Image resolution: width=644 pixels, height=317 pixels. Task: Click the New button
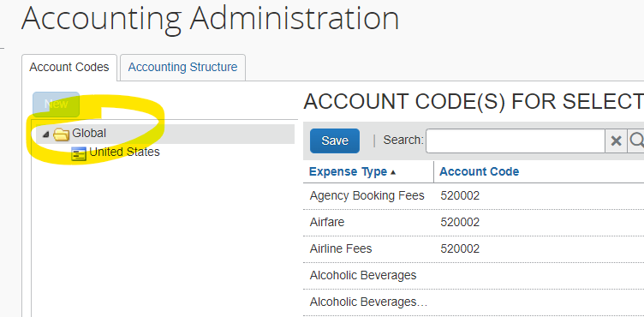point(56,104)
